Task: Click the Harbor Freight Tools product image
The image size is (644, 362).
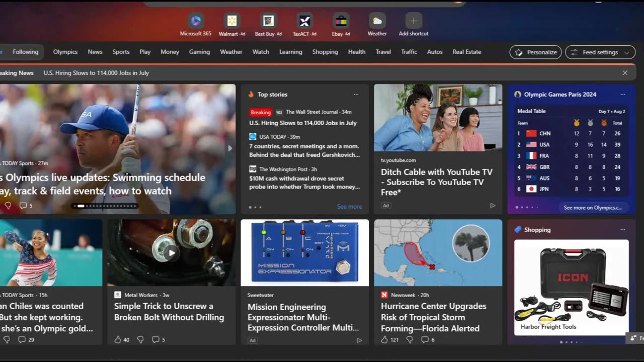Action: [x=571, y=287]
